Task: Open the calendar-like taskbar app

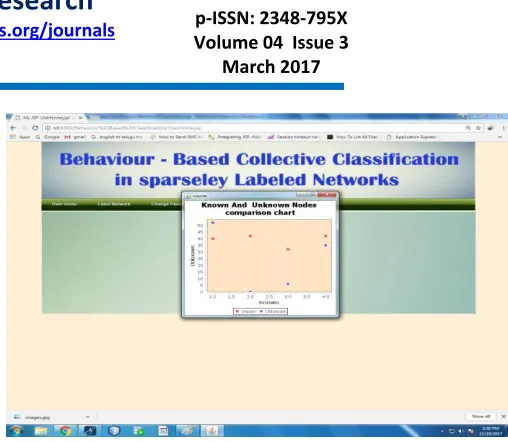Action: pyautogui.click(x=163, y=431)
